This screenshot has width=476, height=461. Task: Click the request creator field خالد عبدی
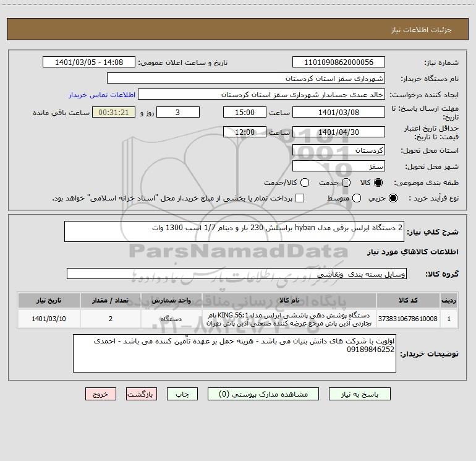point(261,95)
